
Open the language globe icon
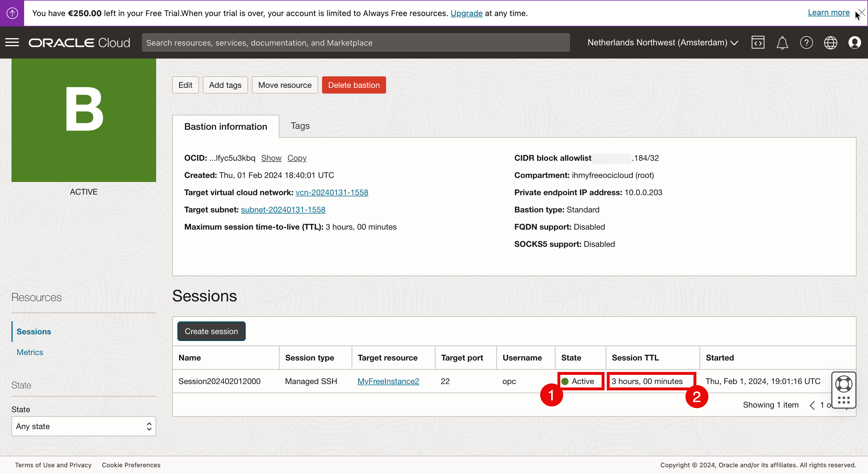[x=830, y=43]
